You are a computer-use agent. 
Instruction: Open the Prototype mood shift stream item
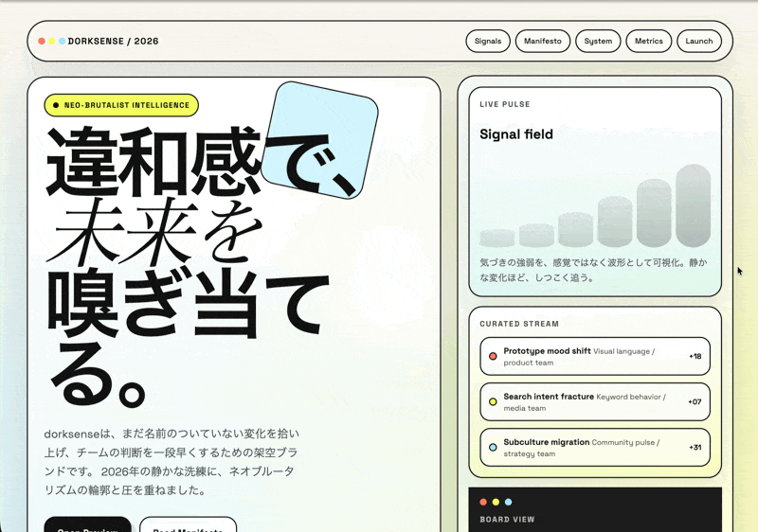click(x=594, y=357)
